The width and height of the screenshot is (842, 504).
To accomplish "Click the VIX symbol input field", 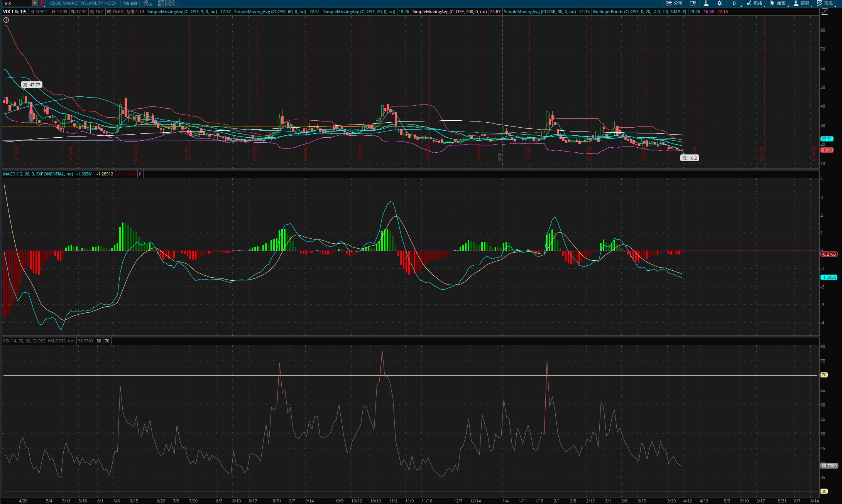I will [x=17, y=3].
